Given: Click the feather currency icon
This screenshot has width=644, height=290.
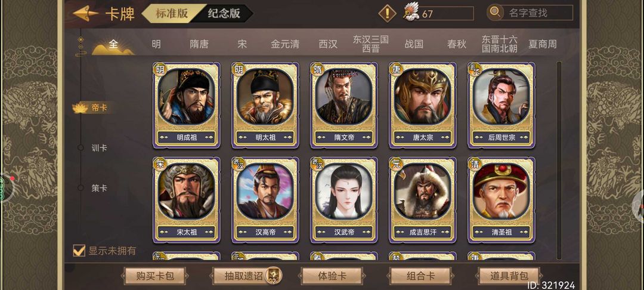Looking at the screenshot, I should [x=411, y=11].
